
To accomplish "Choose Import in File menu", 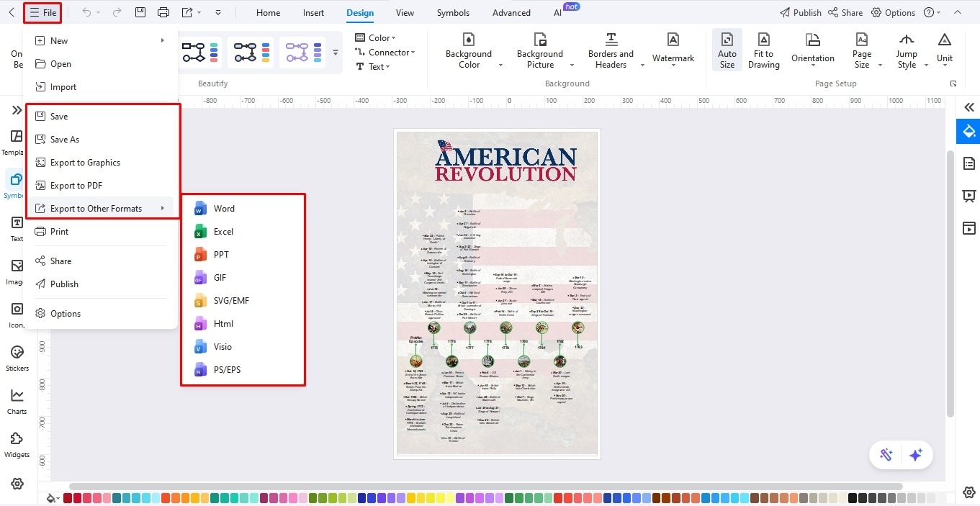I will click(x=100, y=87).
